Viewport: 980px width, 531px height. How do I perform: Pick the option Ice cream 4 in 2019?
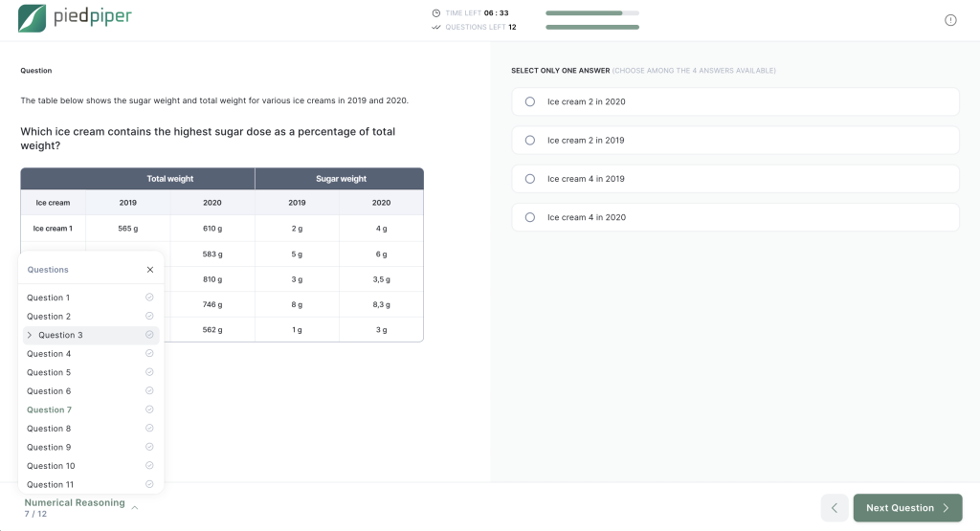pyautogui.click(x=530, y=179)
